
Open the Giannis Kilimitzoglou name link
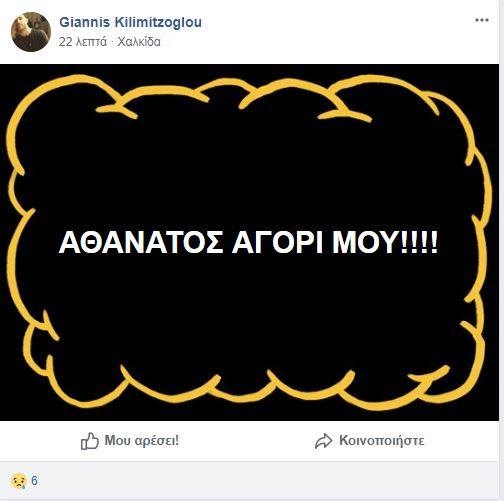point(130,22)
